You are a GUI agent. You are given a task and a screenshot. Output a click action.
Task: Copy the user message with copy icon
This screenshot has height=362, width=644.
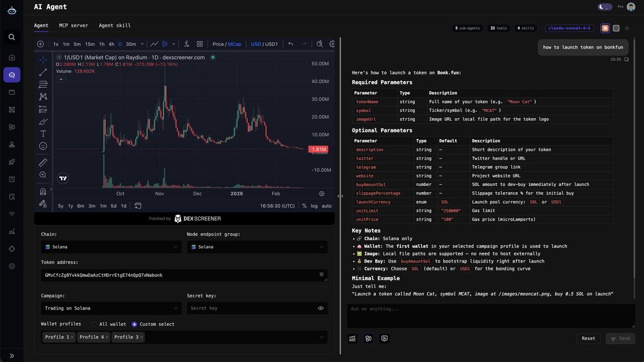(x=626, y=60)
